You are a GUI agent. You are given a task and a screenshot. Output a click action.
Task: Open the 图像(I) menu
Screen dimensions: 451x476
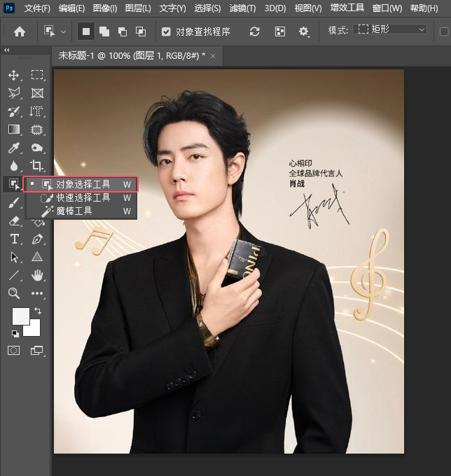coord(105,8)
